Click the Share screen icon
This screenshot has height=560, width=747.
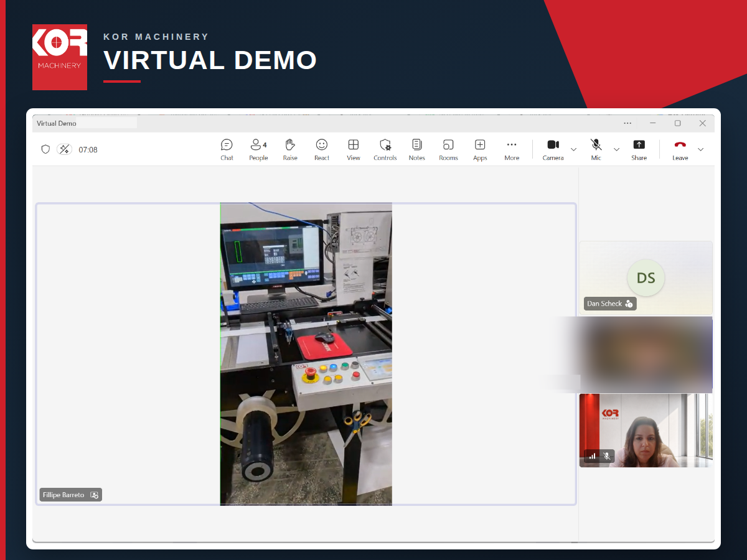[639, 144]
